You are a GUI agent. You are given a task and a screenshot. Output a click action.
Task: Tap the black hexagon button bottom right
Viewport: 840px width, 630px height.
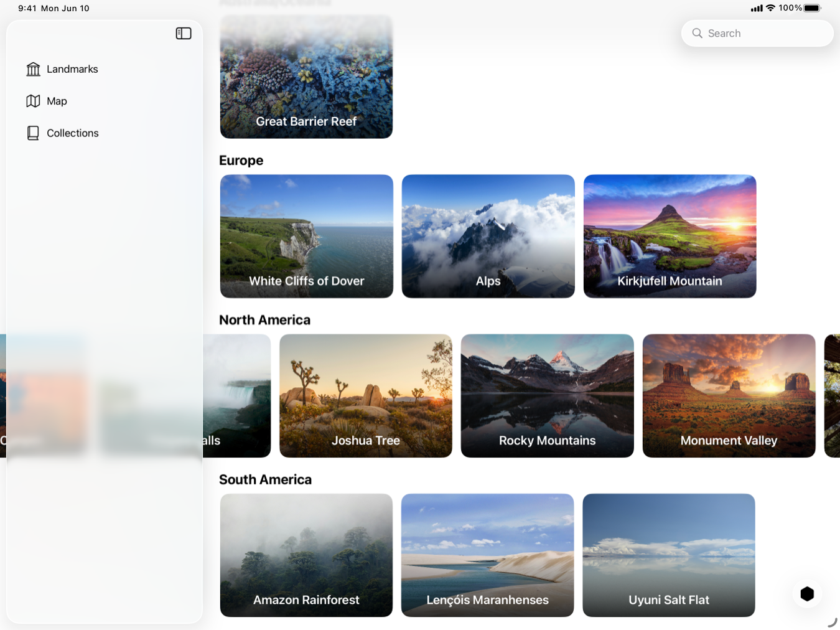806,593
